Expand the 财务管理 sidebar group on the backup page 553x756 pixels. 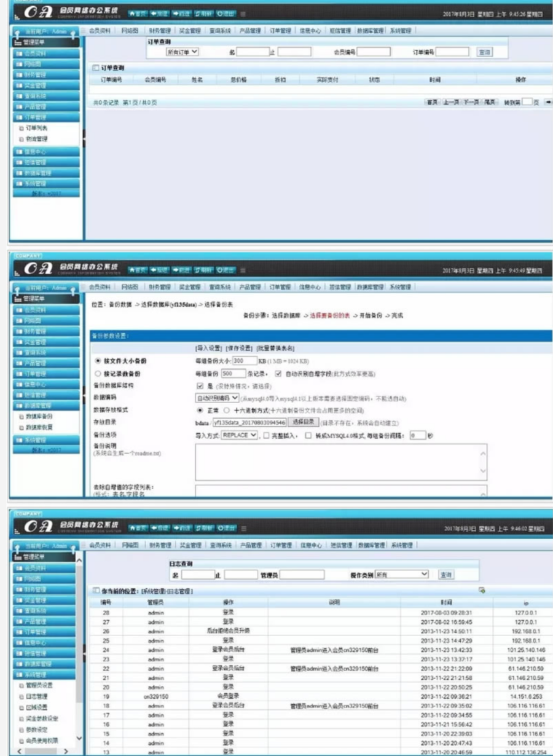[x=47, y=331]
